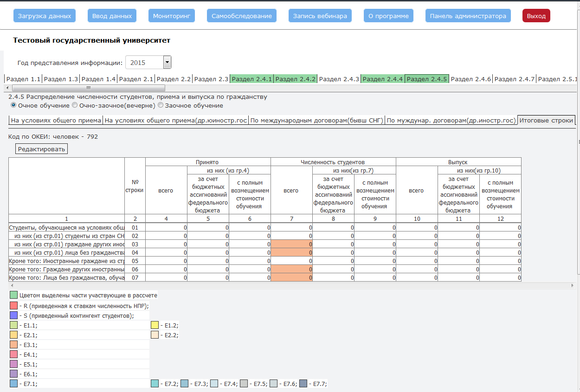Open sub-tab "На условиях общего приема(др.юиностр.гос"
This screenshot has width=580, height=392.
[175, 121]
